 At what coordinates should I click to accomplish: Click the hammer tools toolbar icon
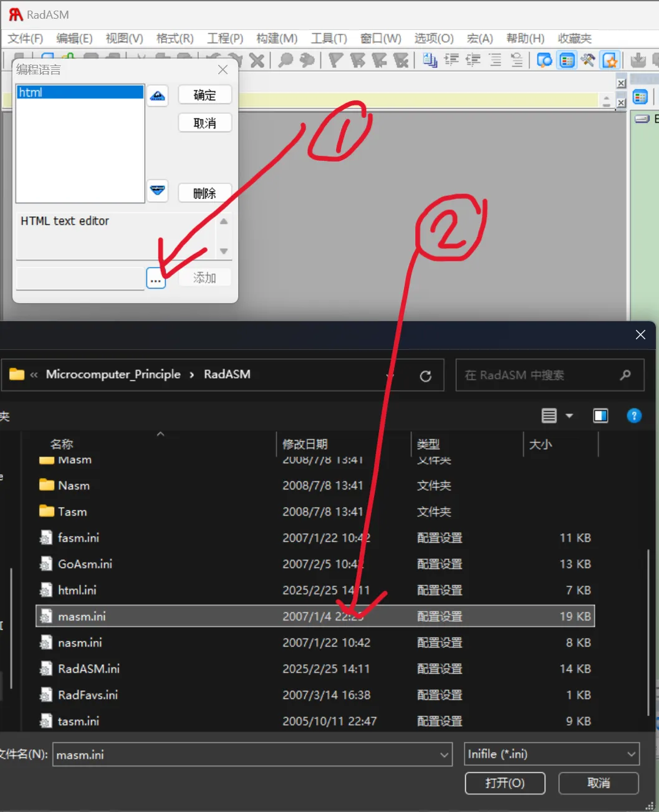588,60
